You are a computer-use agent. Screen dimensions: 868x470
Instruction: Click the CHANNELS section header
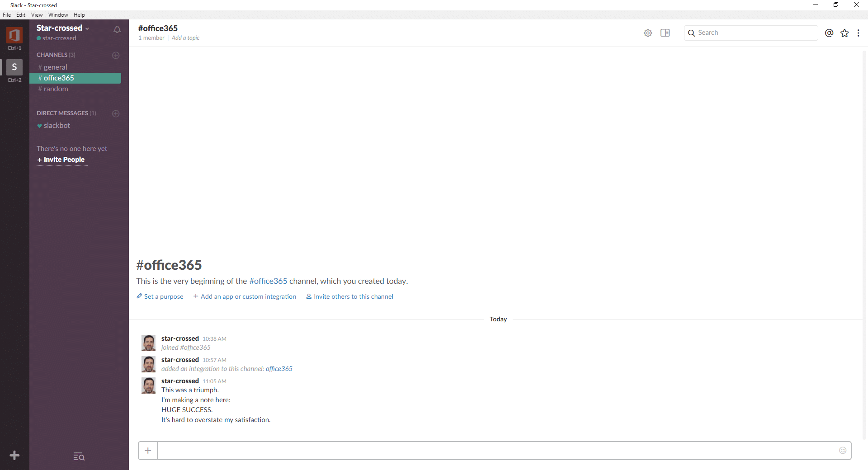tap(56, 55)
